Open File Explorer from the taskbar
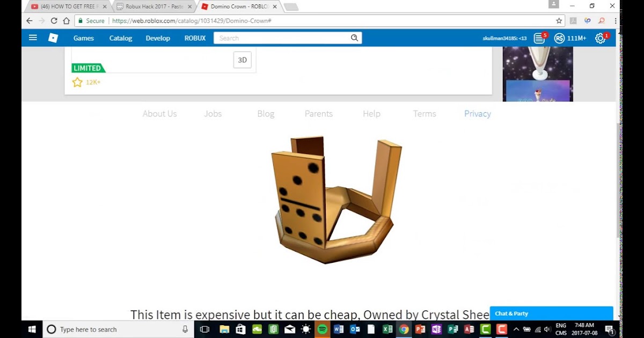 pos(224,329)
